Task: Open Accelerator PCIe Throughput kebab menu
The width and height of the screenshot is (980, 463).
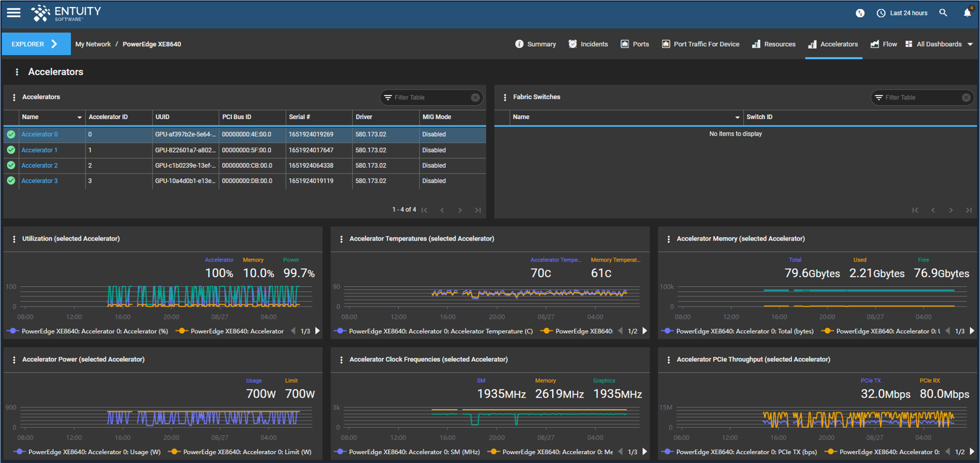Action: point(669,360)
